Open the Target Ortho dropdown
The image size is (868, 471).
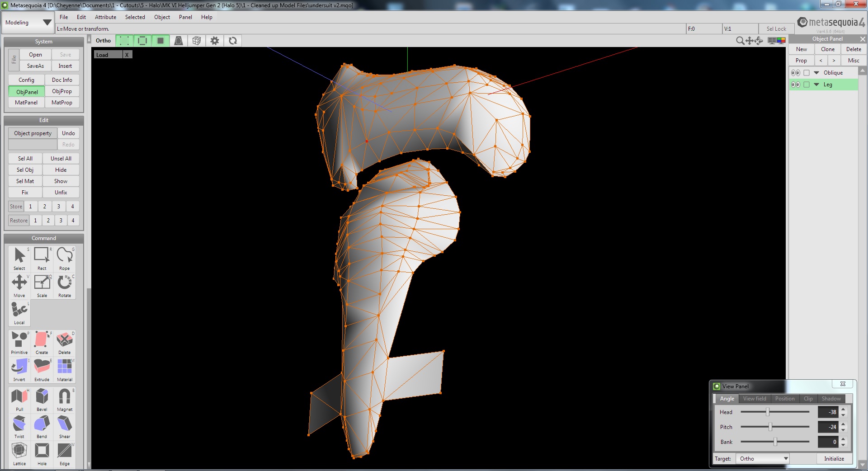pyautogui.click(x=763, y=458)
